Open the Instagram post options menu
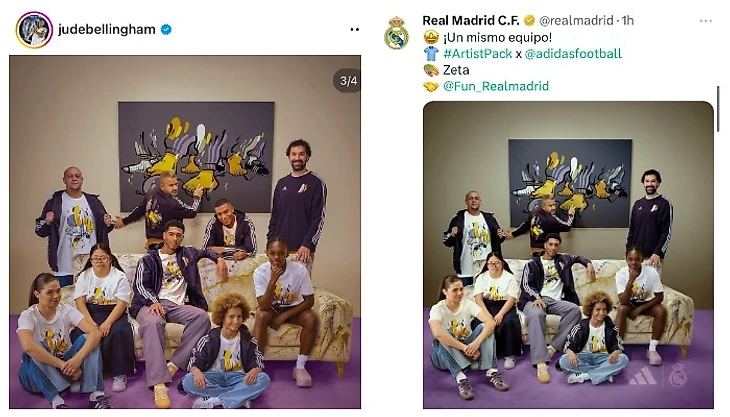This screenshot has width=730, height=417. [x=355, y=29]
